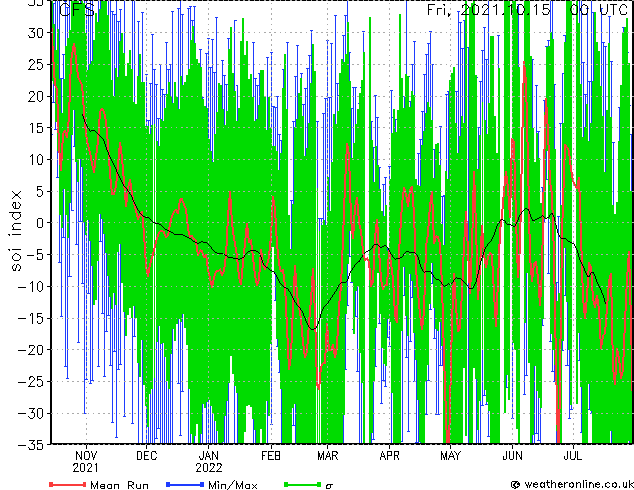Select the 'Min/Max' legend label

(x=232, y=485)
